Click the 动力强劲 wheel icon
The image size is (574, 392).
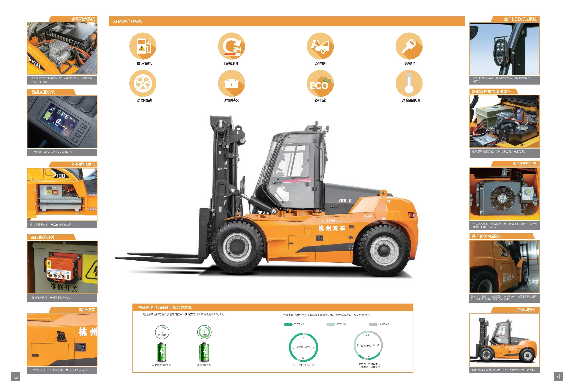143,83
